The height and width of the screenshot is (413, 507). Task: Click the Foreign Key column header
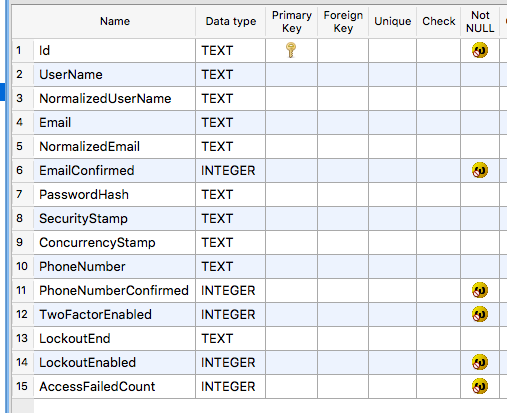click(x=343, y=21)
